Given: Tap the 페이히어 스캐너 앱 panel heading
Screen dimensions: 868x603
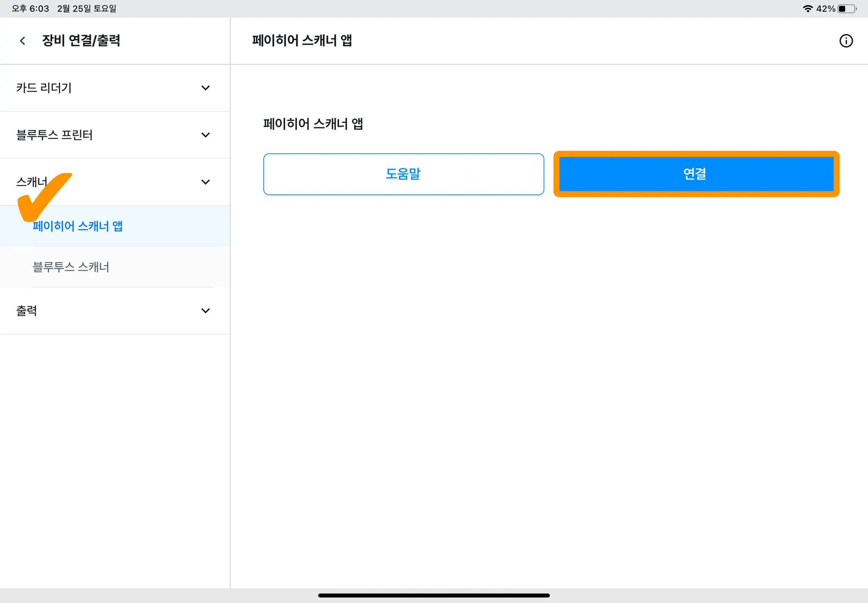Looking at the screenshot, I should 313,124.
